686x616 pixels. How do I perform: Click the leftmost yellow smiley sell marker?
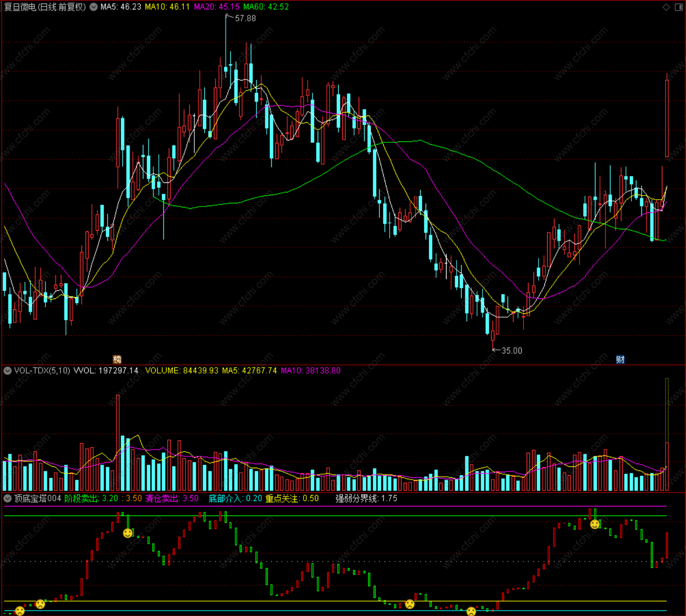(x=128, y=533)
